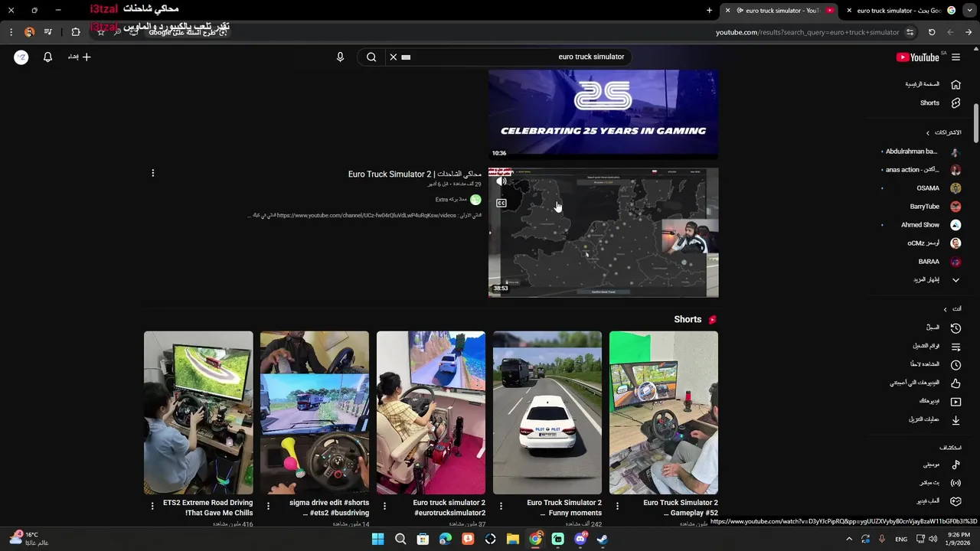Open options menu for ETS2 Extreme short

pyautogui.click(x=152, y=506)
